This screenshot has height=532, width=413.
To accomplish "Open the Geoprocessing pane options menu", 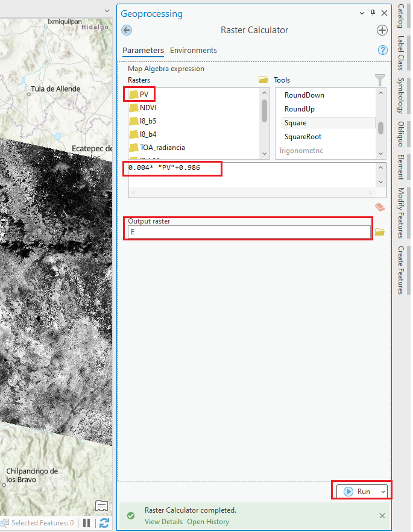I will click(362, 13).
